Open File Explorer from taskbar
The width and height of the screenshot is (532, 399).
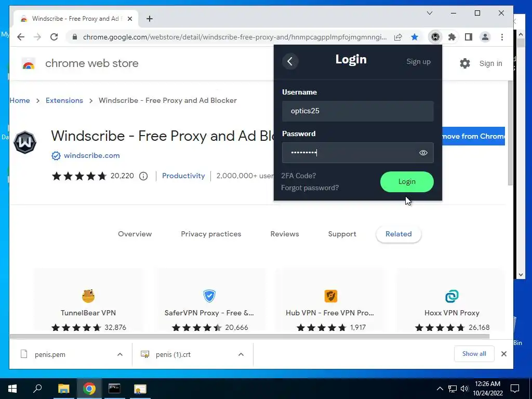[63, 389]
